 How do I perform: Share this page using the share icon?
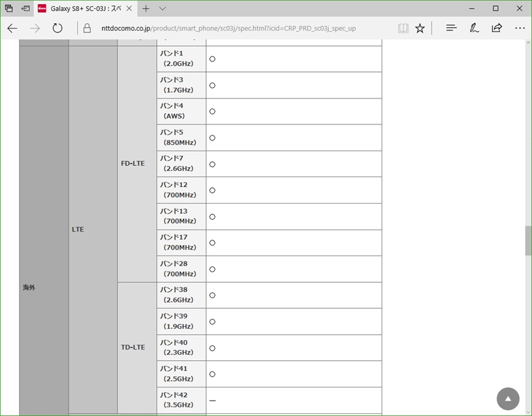click(497, 28)
